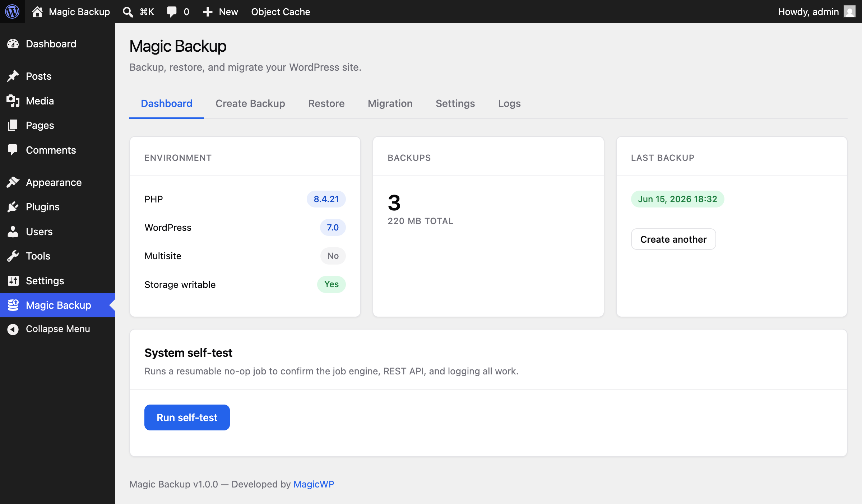Click the Posts pushpin icon
The image size is (862, 504).
(x=13, y=76)
